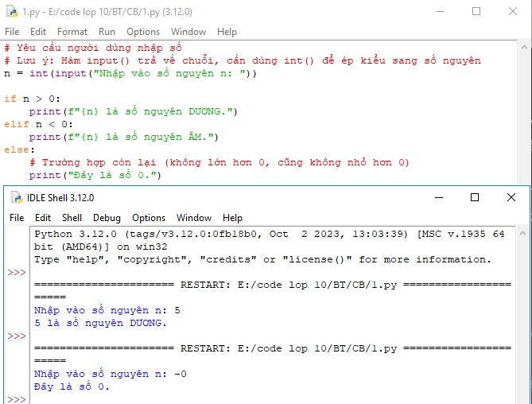
Task: Open Options menu in IDLE Shell window
Action: click(x=149, y=217)
